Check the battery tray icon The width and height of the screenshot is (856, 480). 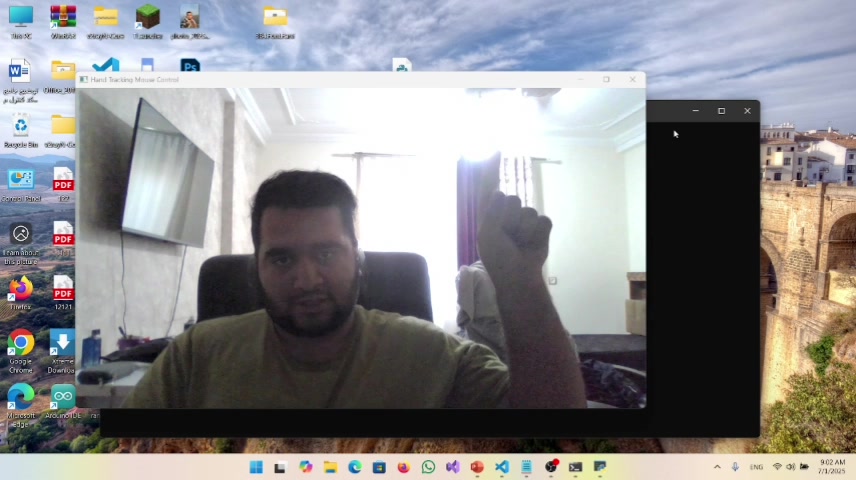pyautogui.click(x=804, y=467)
